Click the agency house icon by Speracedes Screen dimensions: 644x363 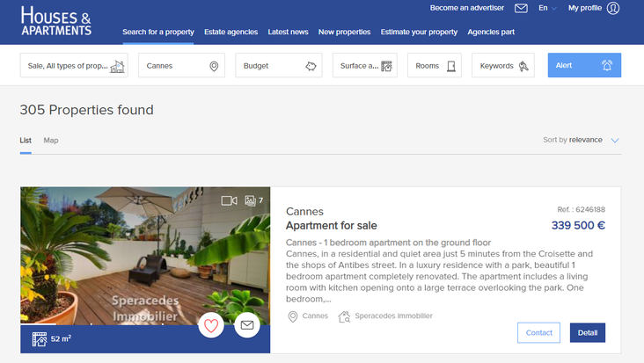coord(344,316)
